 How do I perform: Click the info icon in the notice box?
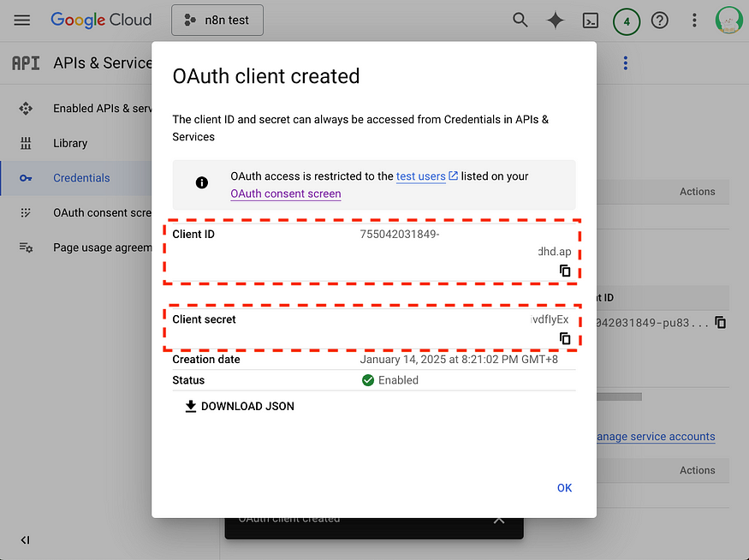coord(201,182)
